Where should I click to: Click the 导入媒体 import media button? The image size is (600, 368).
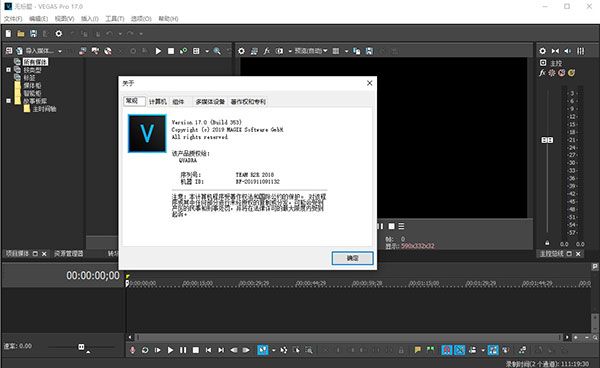[35, 51]
